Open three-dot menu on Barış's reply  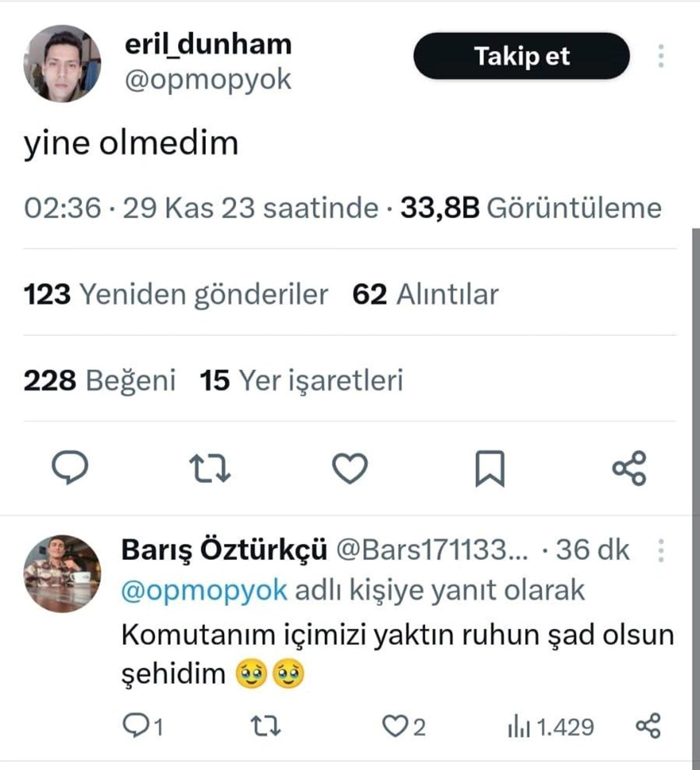[x=661, y=550]
